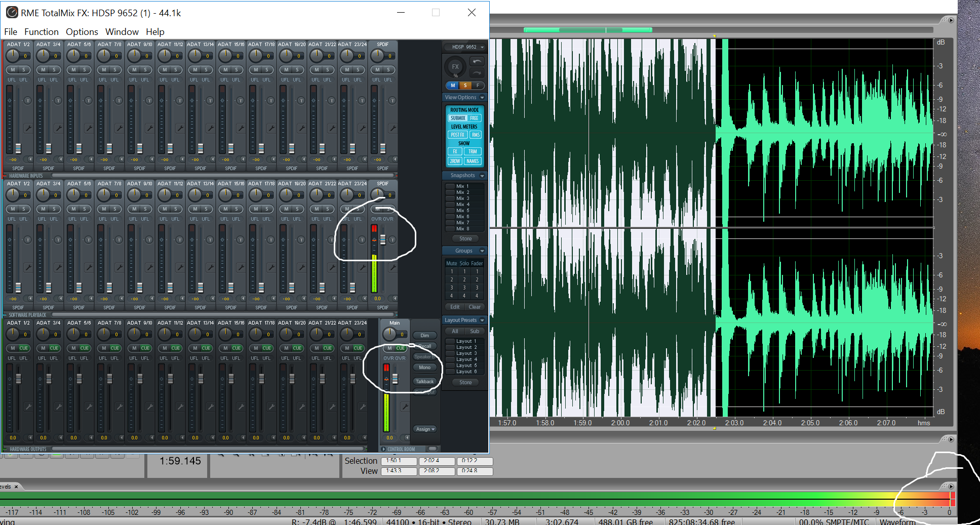The width and height of the screenshot is (980, 525).
Task: Click the Selection start time field
Action: click(x=399, y=461)
